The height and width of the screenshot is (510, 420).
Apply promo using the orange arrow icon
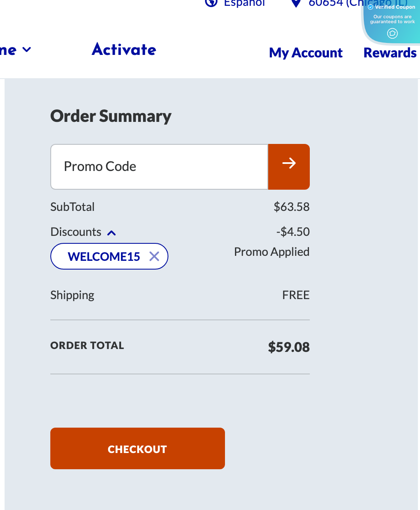pyautogui.click(x=289, y=164)
